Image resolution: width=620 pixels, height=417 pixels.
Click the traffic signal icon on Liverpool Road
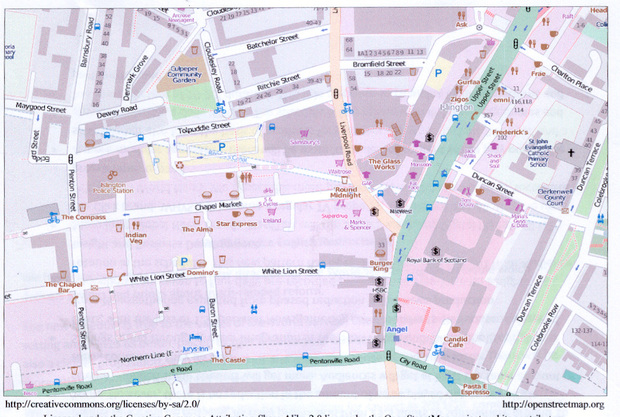click(x=336, y=94)
